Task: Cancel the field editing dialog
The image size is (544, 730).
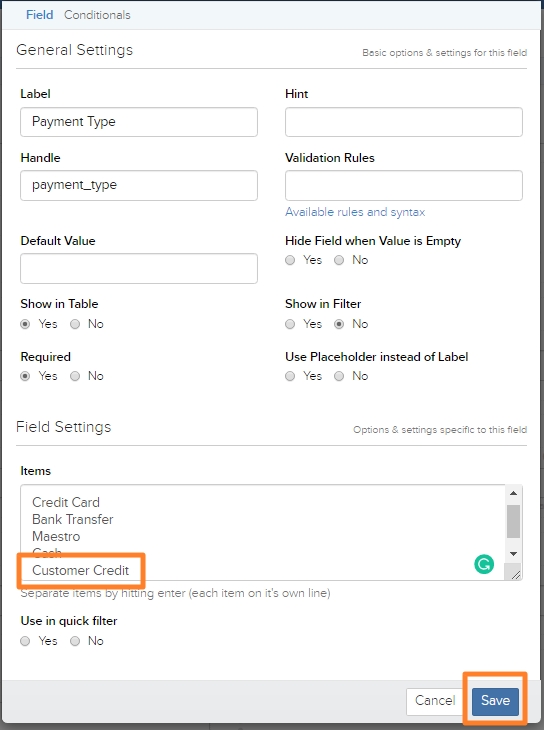Action: click(x=435, y=701)
